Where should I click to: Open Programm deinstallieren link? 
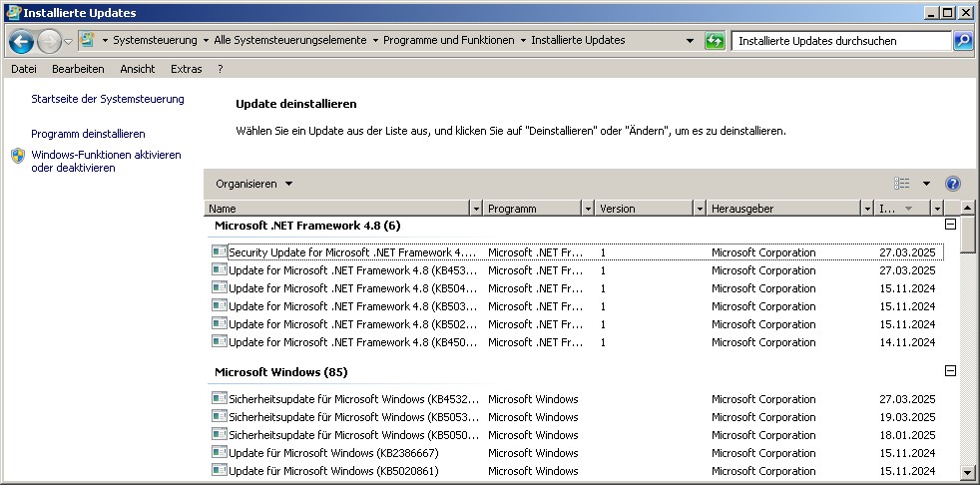[x=88, y=134]
